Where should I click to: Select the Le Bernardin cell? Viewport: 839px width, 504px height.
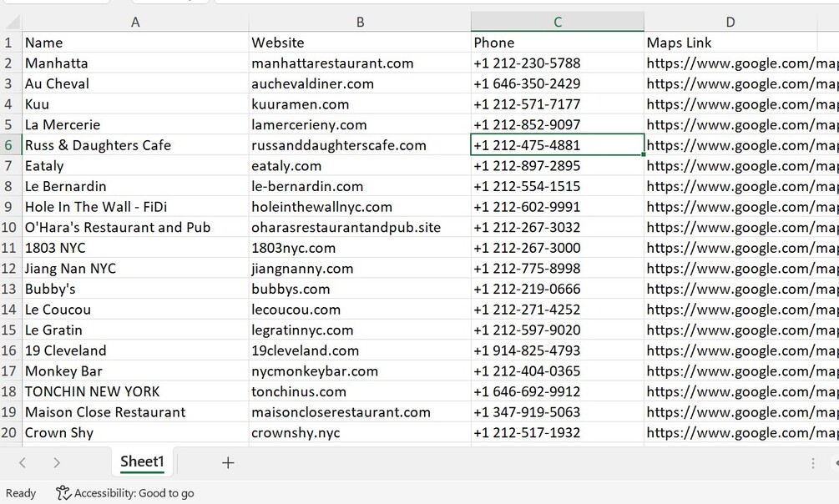(135, 186)
